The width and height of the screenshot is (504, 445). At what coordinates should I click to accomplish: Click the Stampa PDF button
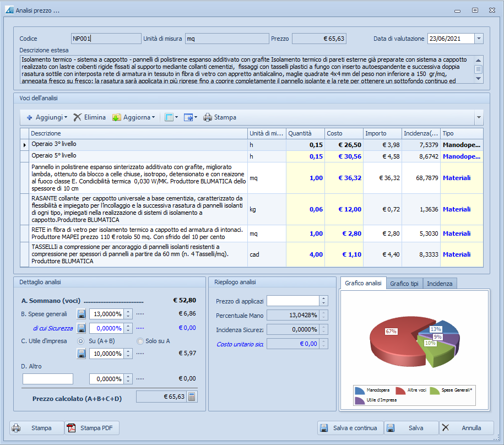coord(92,428)
